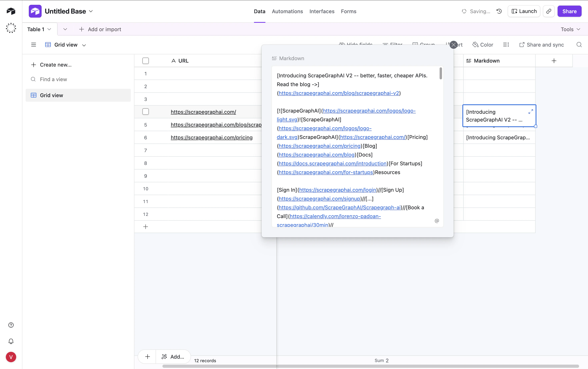Add a new field plus icon
This screenshot has width=588, height=369.
[554, 61]
